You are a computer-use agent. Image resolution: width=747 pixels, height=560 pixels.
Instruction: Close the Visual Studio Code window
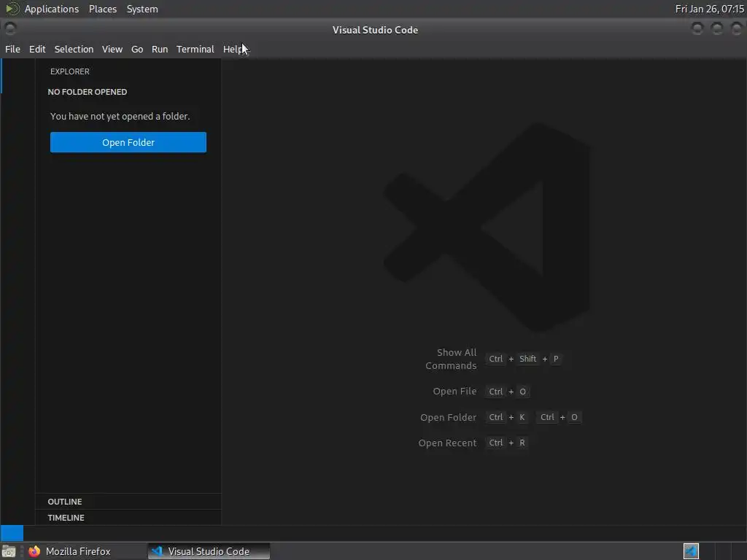pyautogui.click(x=737, y=29)
